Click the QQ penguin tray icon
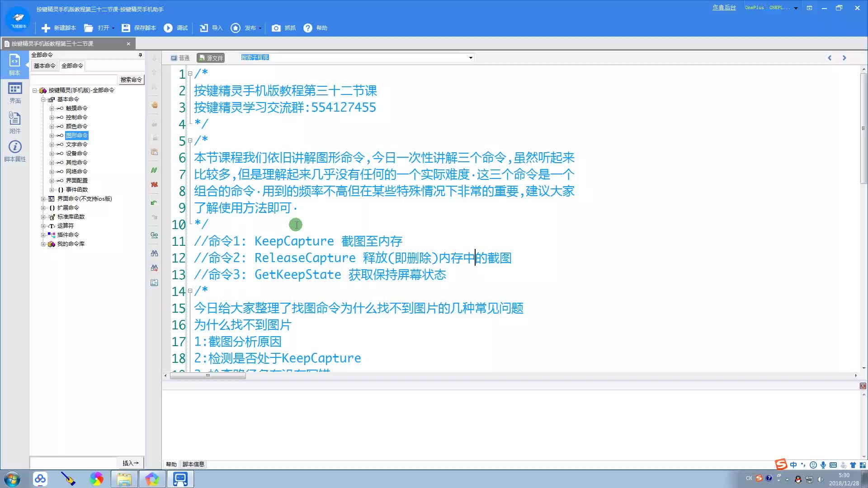 coord(798,479)
